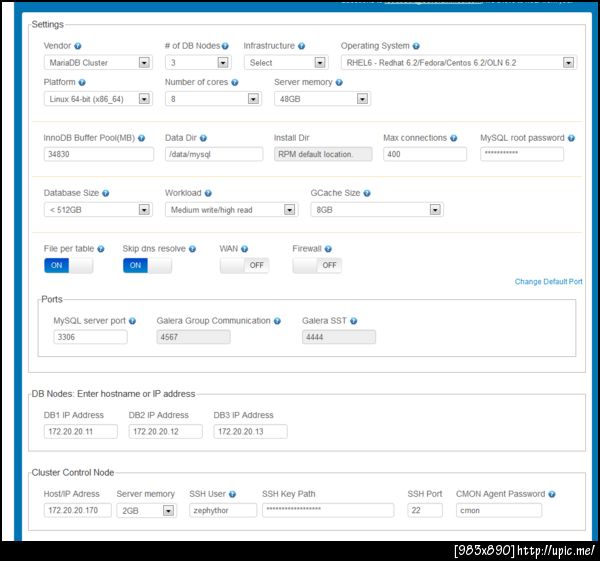Click the Galera Group Communication 4567 field
Image resolution: width=600 pixels, height=561 pixels.
tap(193, 337)
